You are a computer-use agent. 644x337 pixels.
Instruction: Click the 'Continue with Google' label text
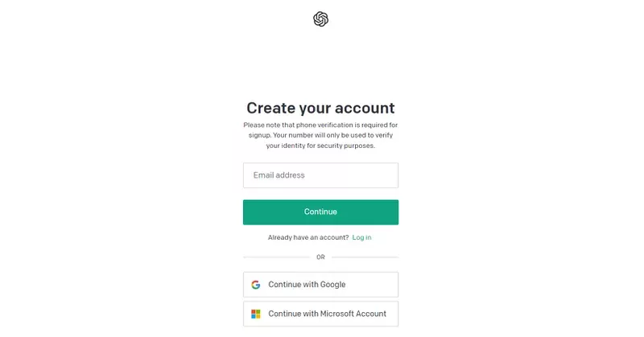tap(307, 285)
